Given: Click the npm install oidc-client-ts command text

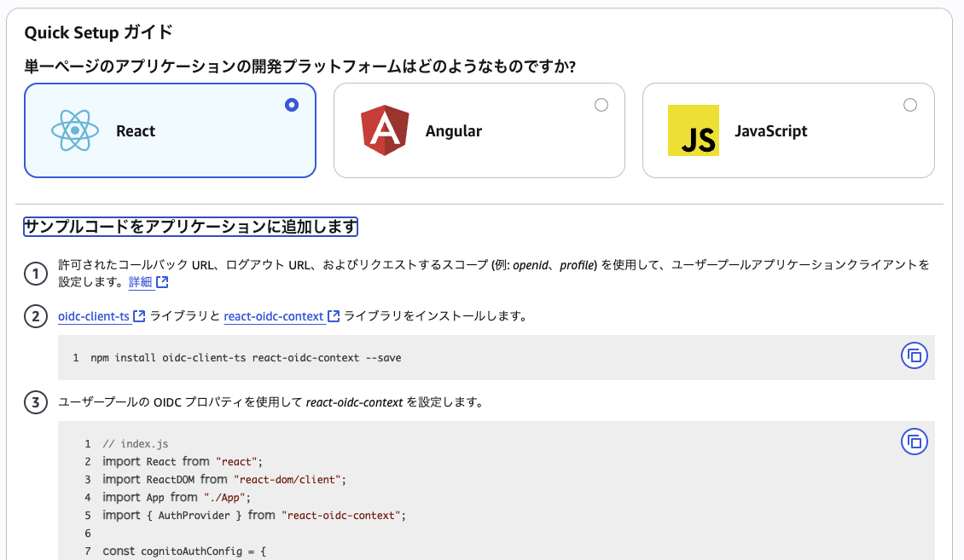Looking at the screenshot, I should coord(246,357).
